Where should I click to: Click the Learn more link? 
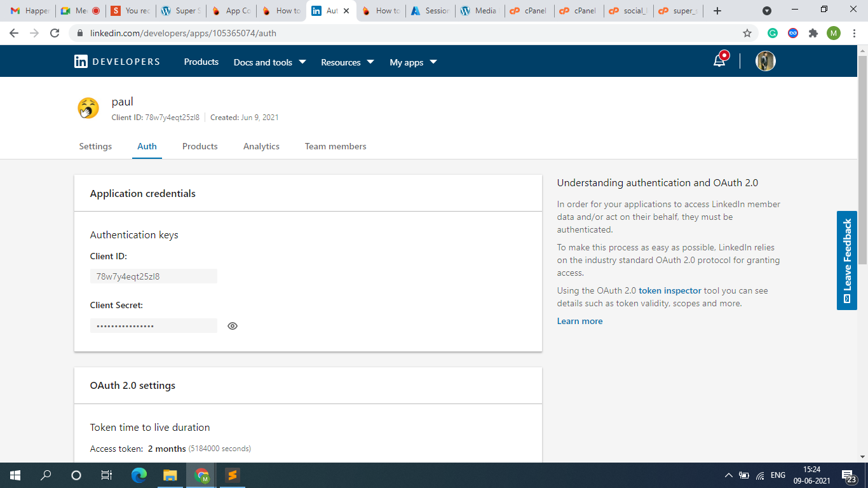click(x=580, y=321)
